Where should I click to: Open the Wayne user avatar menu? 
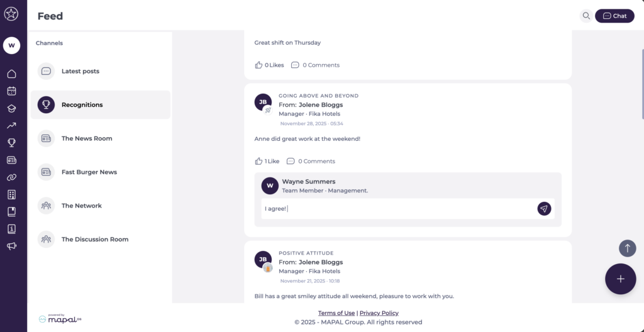coord(11,45)
